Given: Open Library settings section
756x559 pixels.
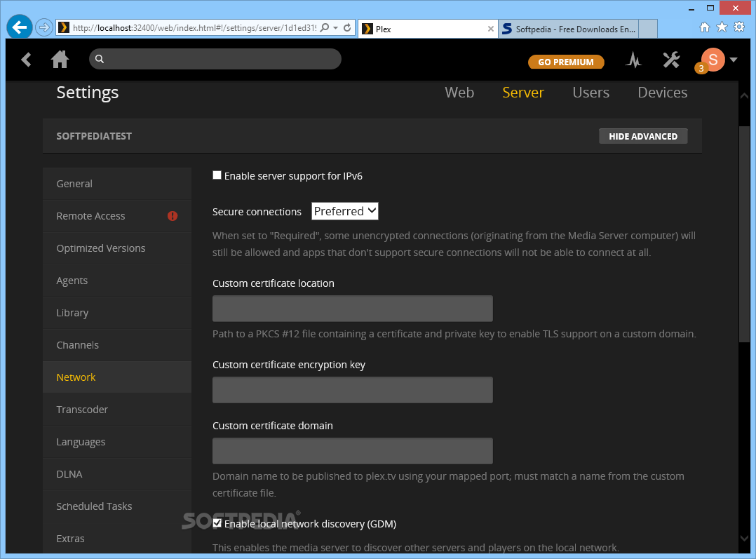Looking at the screenshot, I should coord(117,313).
